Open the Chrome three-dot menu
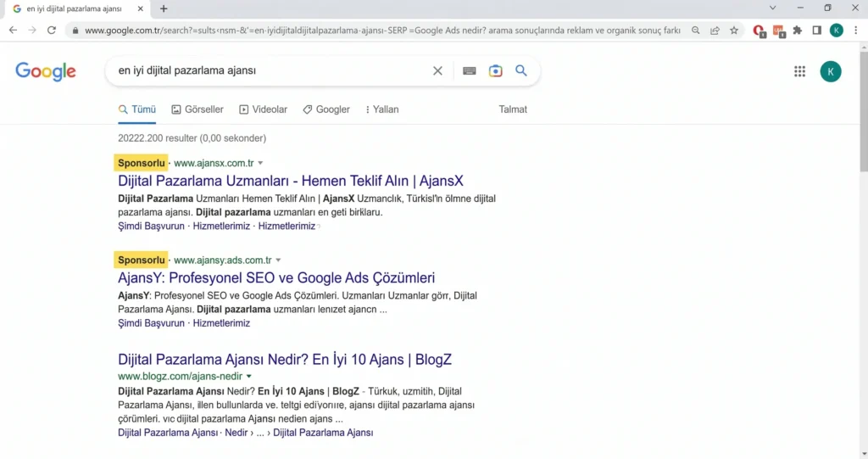Viewport: 868px width, 459px height. [x=856, y=31]
